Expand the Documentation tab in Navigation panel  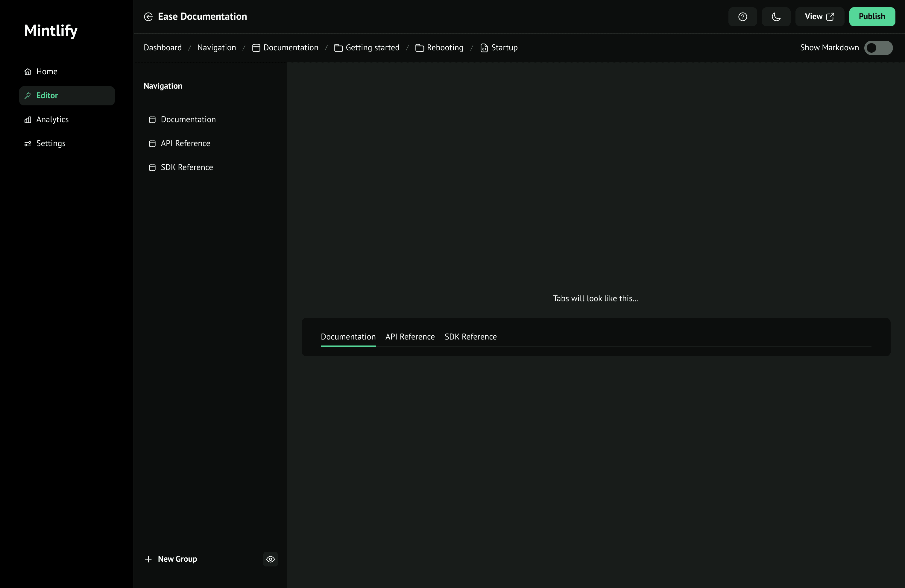click(x=188, y=119)
